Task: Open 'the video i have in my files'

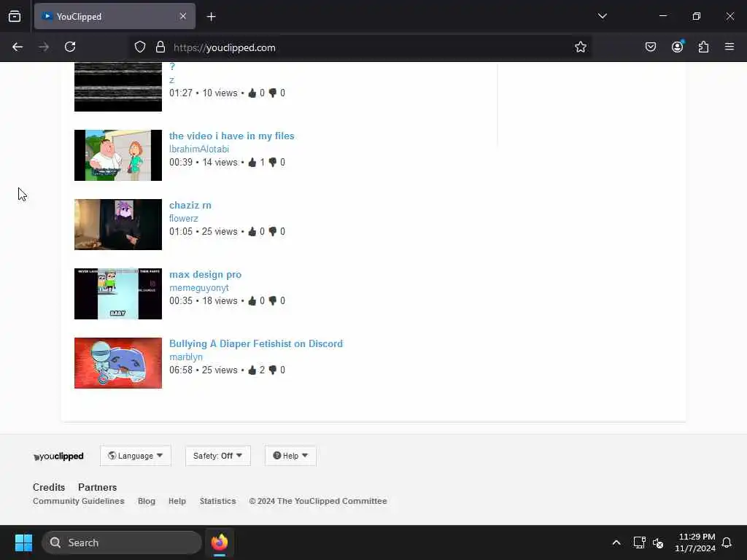Action: [231, 136]
